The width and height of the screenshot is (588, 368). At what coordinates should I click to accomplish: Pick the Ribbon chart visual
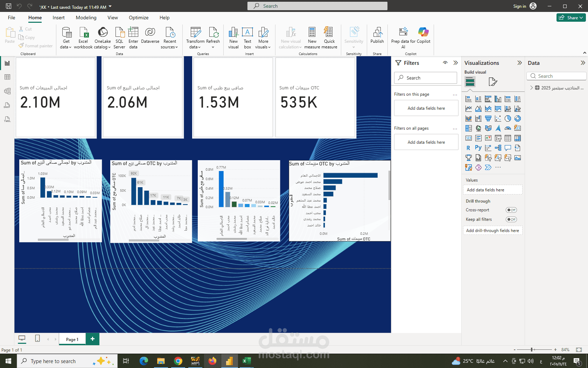[x=468, y=119]
